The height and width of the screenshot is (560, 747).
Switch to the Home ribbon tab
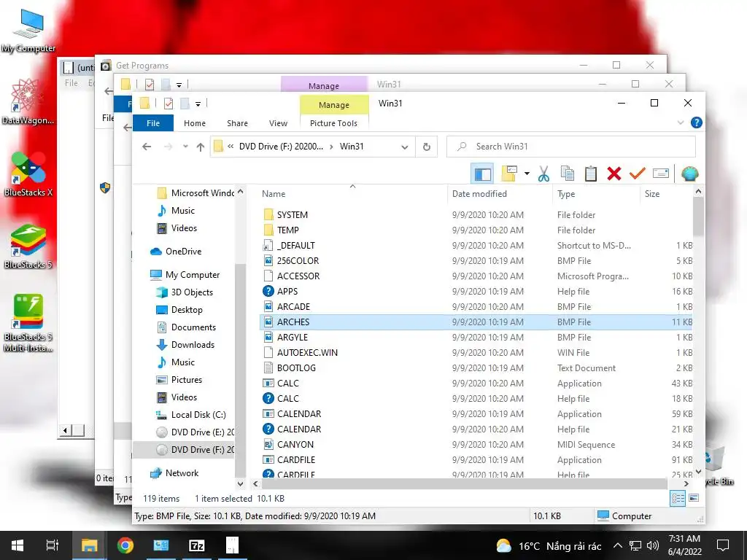[194, 123]
